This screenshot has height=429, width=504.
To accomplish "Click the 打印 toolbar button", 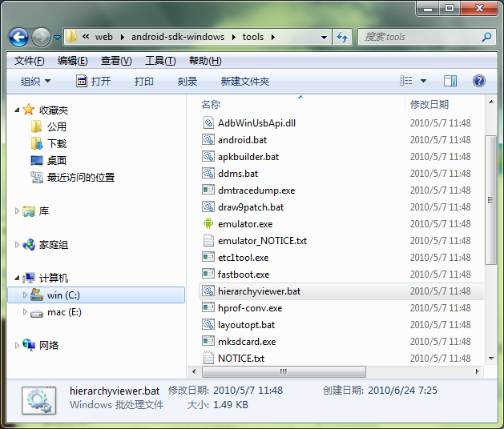I will (143, 82).
